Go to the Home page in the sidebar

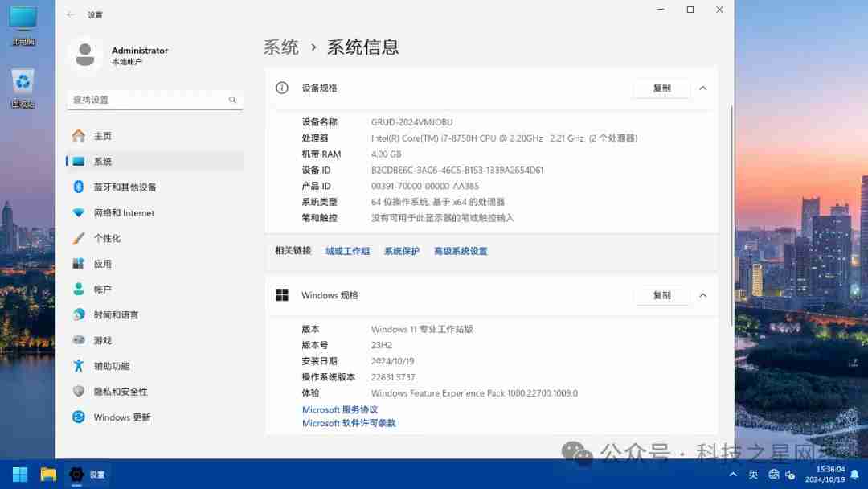(x=102, y=136)
